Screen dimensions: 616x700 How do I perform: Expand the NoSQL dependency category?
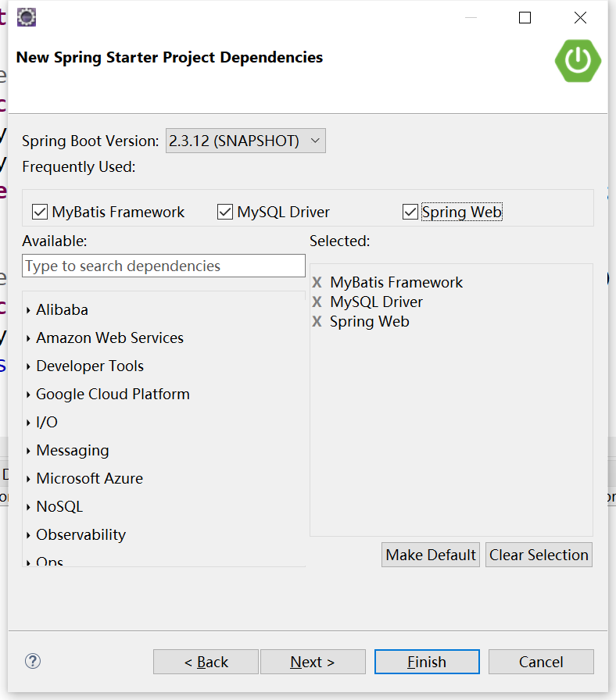(x=29, y=508)
